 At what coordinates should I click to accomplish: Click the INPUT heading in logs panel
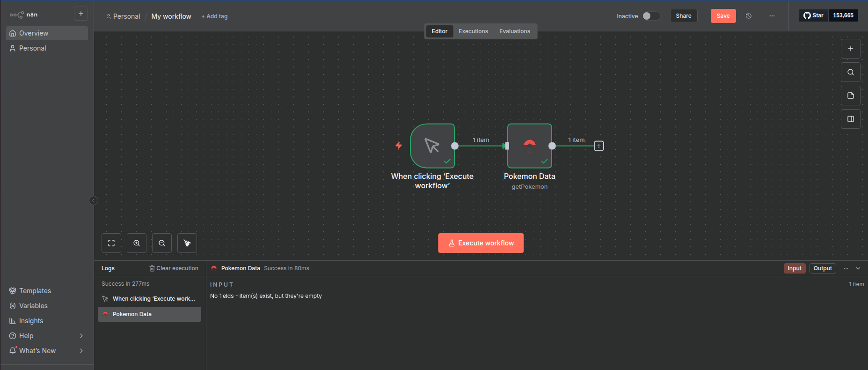point(222,285)
